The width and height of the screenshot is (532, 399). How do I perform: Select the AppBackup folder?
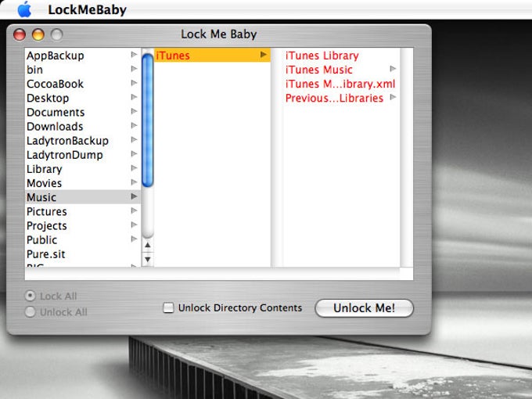[x=83, y=56]
